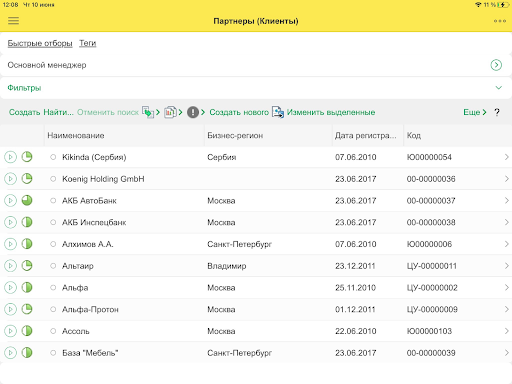512x384 pixels.
Task: Open the reports chart icon in toolbar
Action: [x=170, y=112]
